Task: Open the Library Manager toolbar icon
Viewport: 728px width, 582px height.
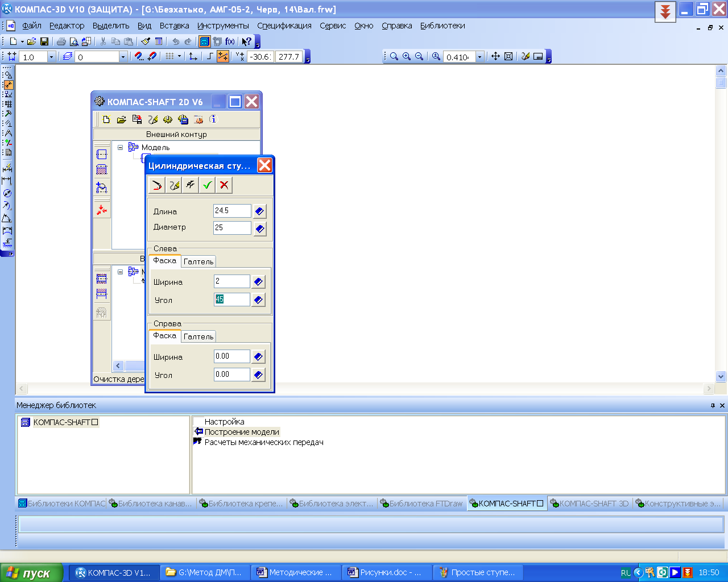Action: point(204,41)
